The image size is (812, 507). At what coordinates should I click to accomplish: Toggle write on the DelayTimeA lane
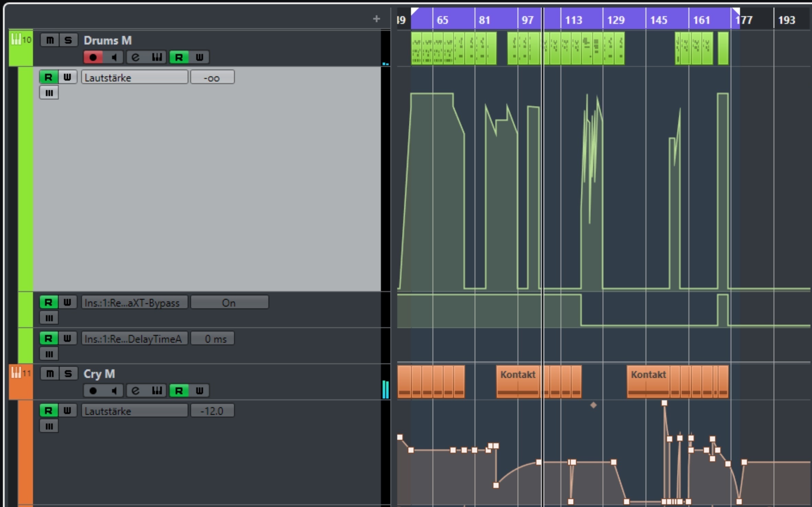67,338
